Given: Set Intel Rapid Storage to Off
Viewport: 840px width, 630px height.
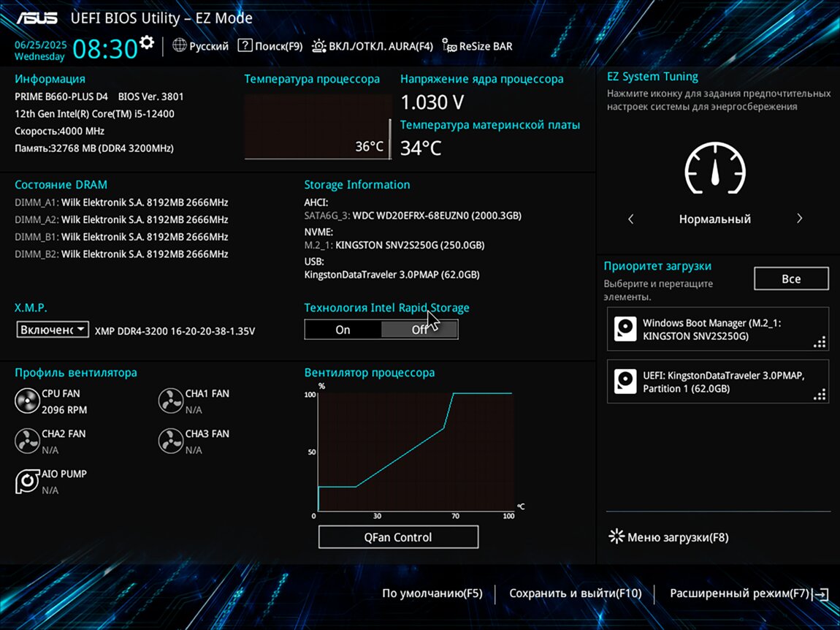Looking at the screenshot, I should pyautogui.click(x=419, y=330).
